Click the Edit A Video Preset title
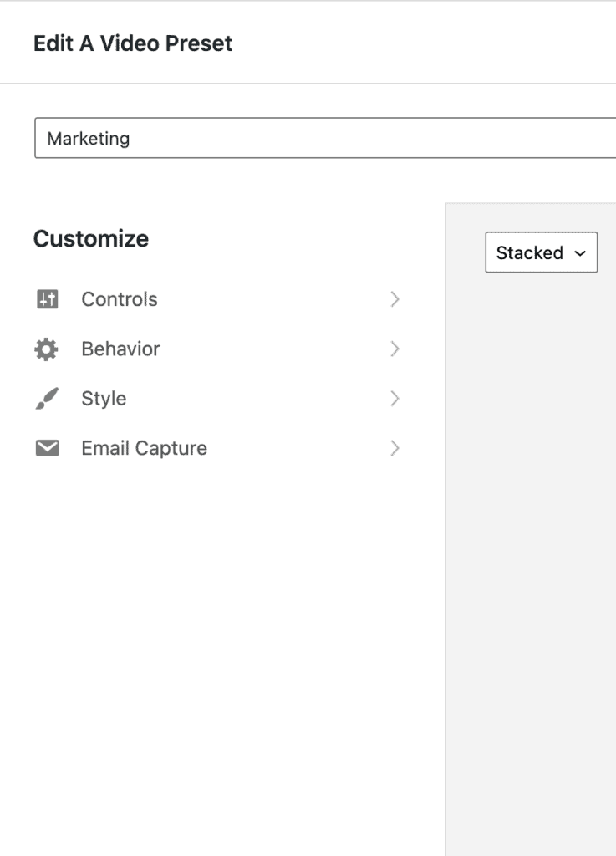This screenshot has width=616, height=856. tap(133, 43)
